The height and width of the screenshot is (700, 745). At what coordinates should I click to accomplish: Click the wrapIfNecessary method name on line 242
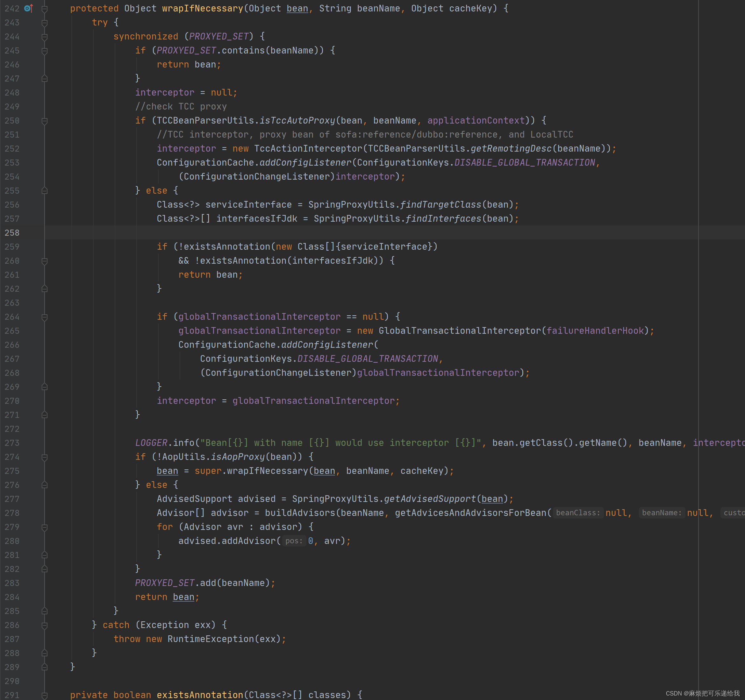tap(202, 9)
